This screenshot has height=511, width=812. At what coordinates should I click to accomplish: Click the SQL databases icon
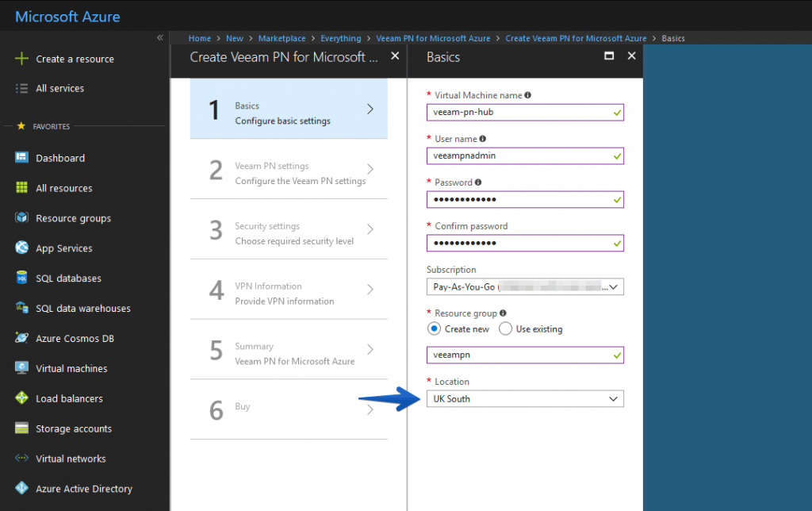[x=21, y=279]
